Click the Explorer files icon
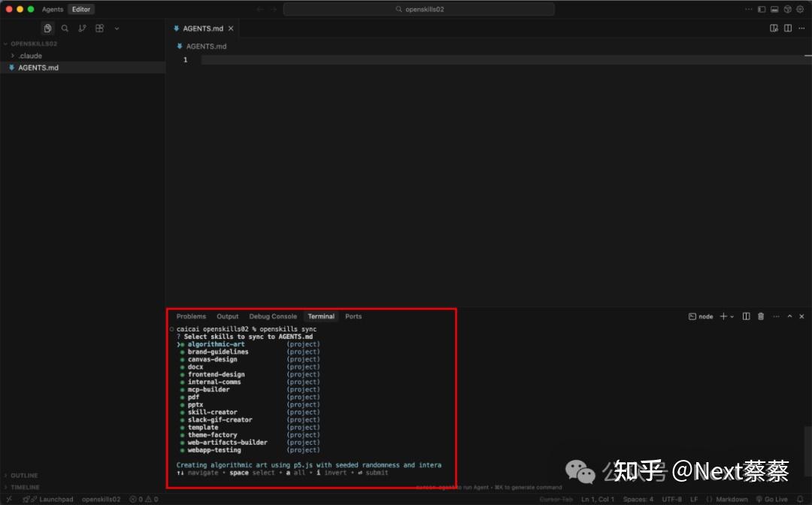This screenshot has width=812, height=505. click(x=47, y=28)
